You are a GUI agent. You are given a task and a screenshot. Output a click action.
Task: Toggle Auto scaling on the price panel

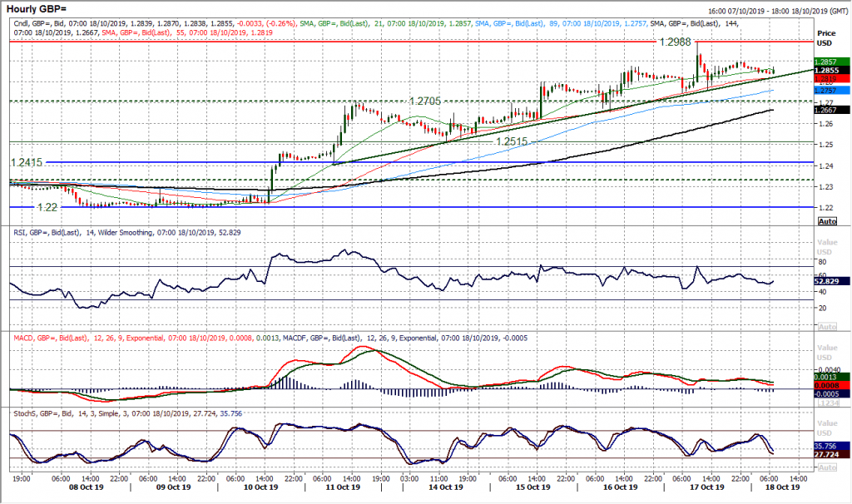827,221
